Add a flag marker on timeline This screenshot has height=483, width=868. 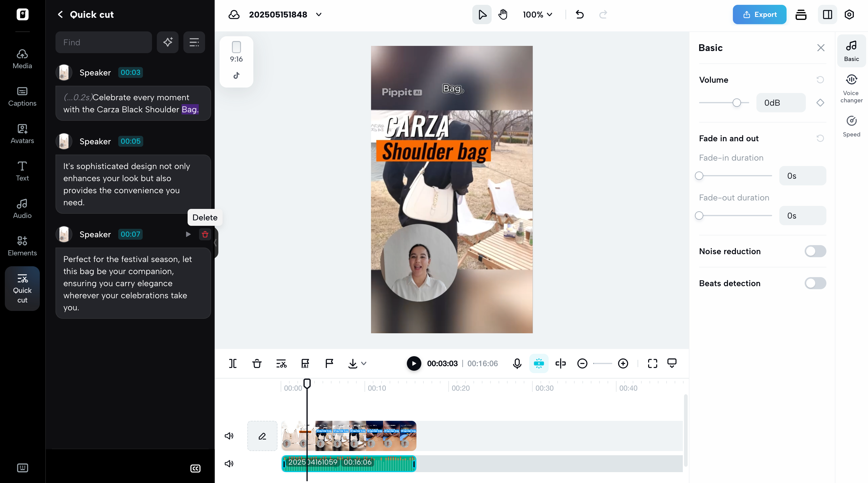(329, 363)
